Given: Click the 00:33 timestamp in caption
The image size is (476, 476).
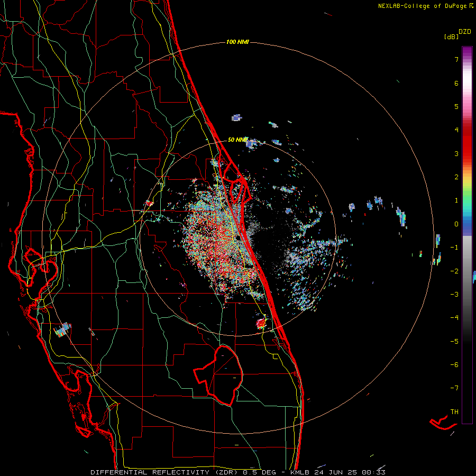Looking at the screenshot, I should [373, 472].
